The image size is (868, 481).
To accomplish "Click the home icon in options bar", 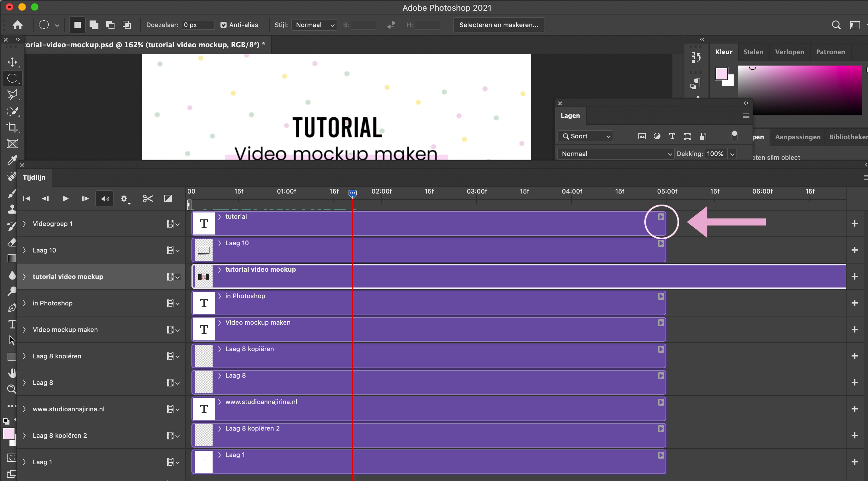I will coord(18,25).
